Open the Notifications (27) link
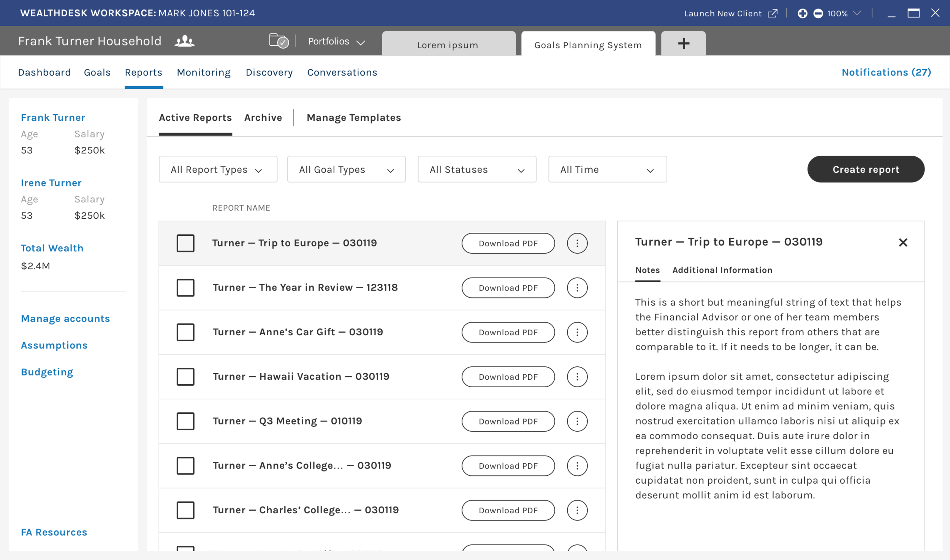This screenshot has width=950, height=560. (886, 72)
